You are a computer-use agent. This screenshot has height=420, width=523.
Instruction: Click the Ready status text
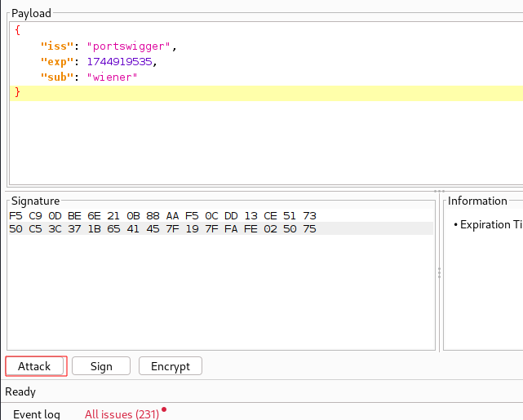[20, 391]
